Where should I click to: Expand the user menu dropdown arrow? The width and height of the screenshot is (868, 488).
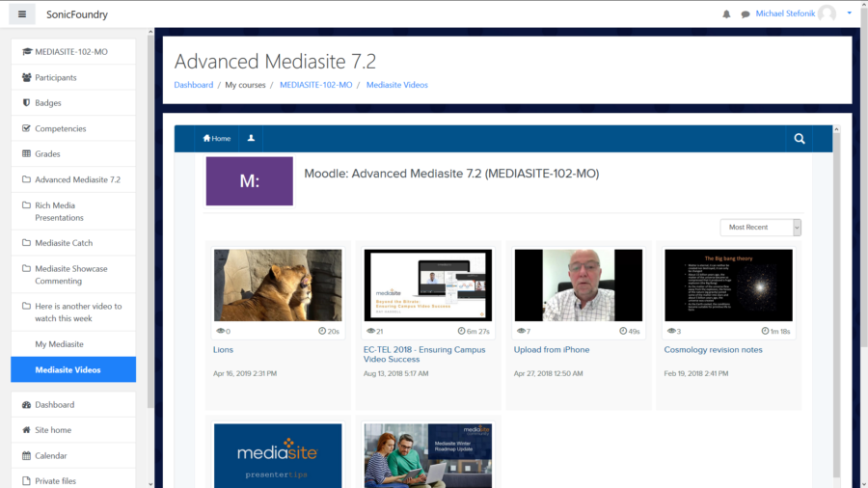[x=849, y=13]
